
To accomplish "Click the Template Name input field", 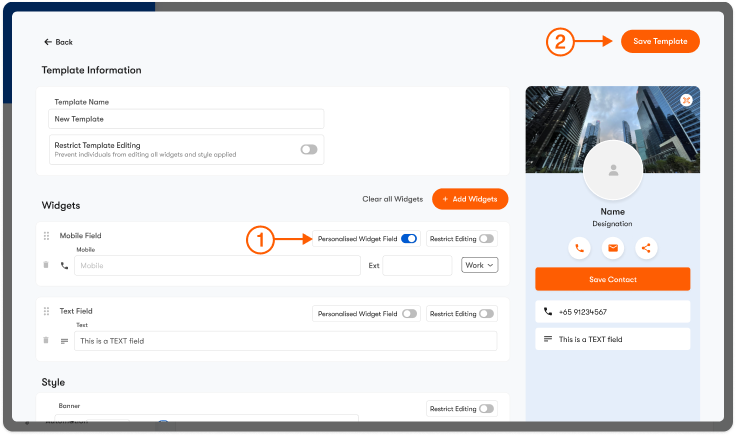I will pos(187,119).
